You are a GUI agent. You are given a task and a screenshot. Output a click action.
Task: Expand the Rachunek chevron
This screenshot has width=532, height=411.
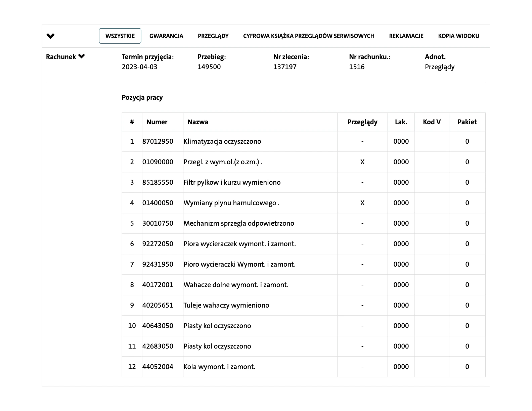tap(82, 56)
